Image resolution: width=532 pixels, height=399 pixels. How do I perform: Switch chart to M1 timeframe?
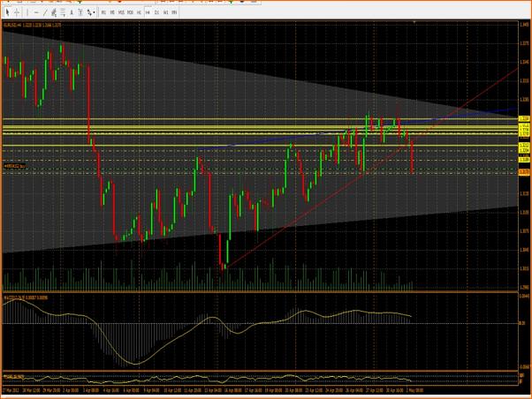(x=103, y=12)
